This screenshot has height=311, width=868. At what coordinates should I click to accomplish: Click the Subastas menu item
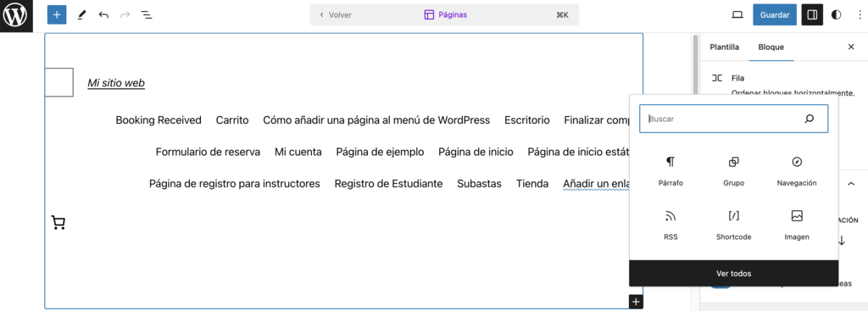[480, 184]
